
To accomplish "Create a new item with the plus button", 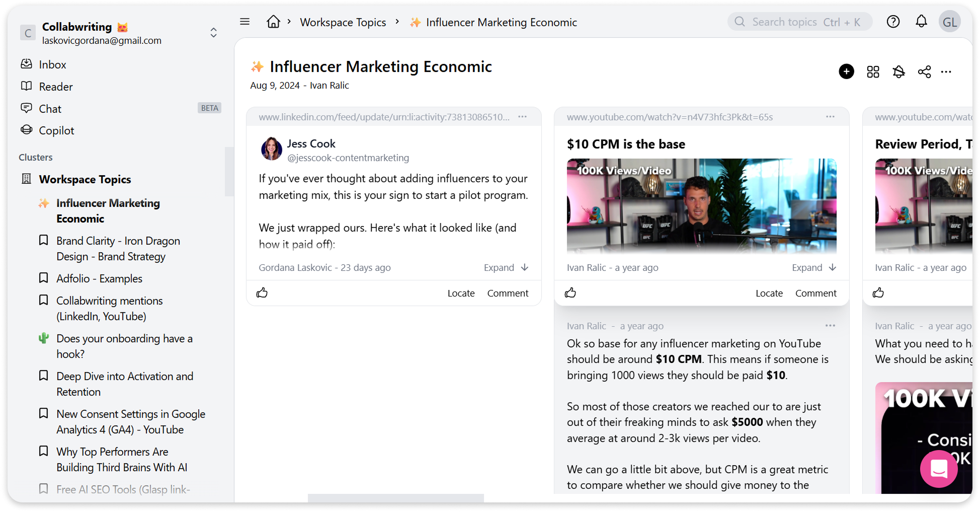I will [x=847, y=71].
